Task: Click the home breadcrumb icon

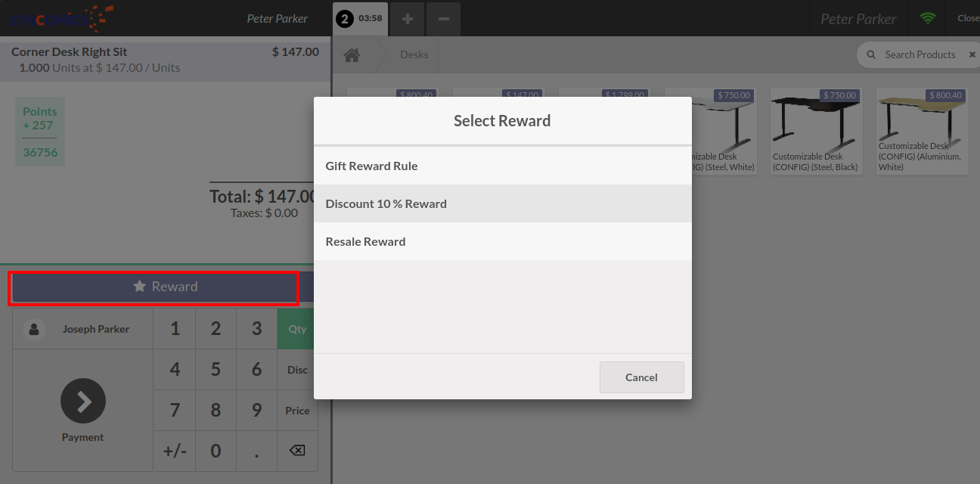Action: click(x=352, y=55)
